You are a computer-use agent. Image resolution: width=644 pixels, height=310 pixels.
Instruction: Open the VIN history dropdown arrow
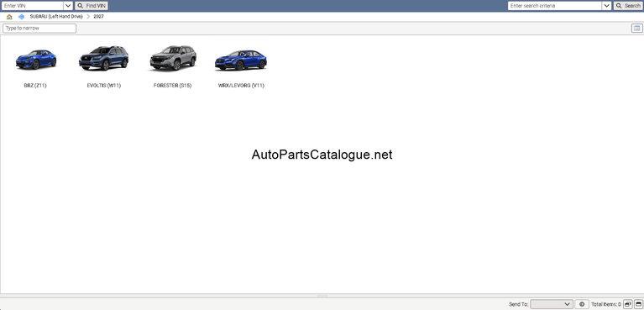[68, 6]
